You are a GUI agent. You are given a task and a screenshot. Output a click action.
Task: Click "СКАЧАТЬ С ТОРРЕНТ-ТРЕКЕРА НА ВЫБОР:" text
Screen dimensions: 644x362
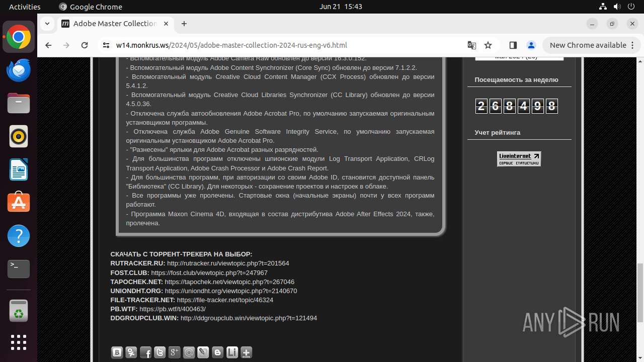(x=181, y=254)
